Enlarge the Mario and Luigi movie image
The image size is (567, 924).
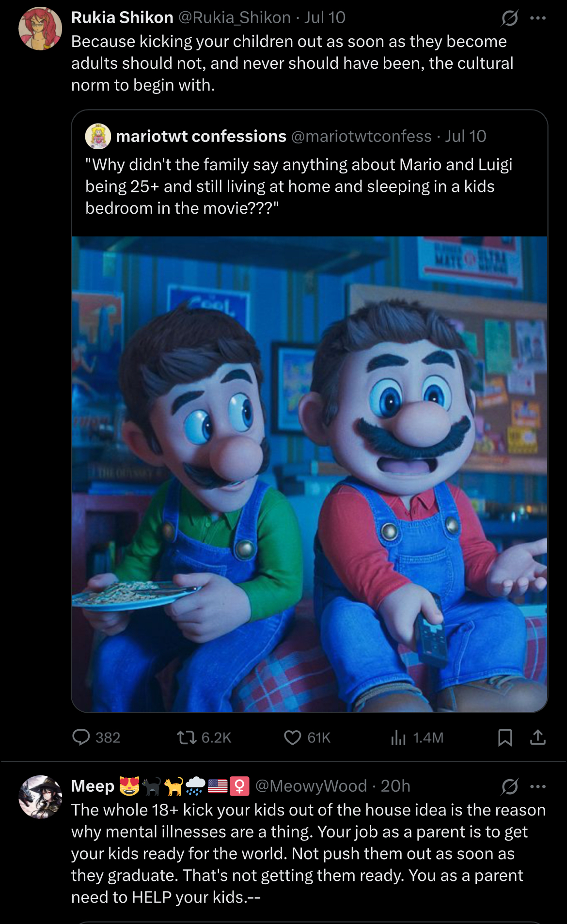point(310,474)
